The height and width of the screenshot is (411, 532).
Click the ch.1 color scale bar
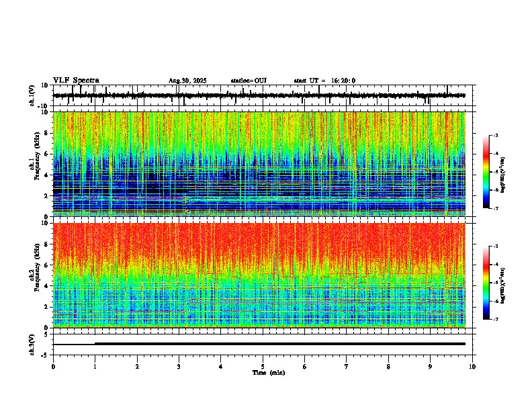(x=486, y=172)
